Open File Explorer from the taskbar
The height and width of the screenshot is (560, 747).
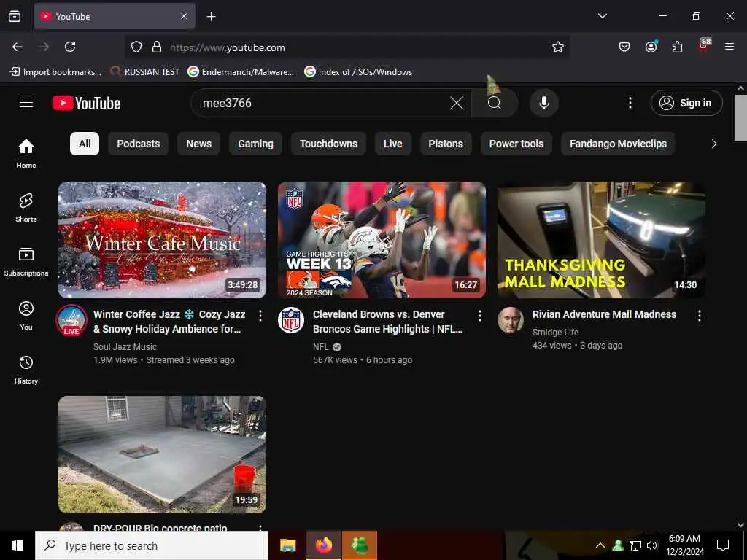(x=287, y=545)
